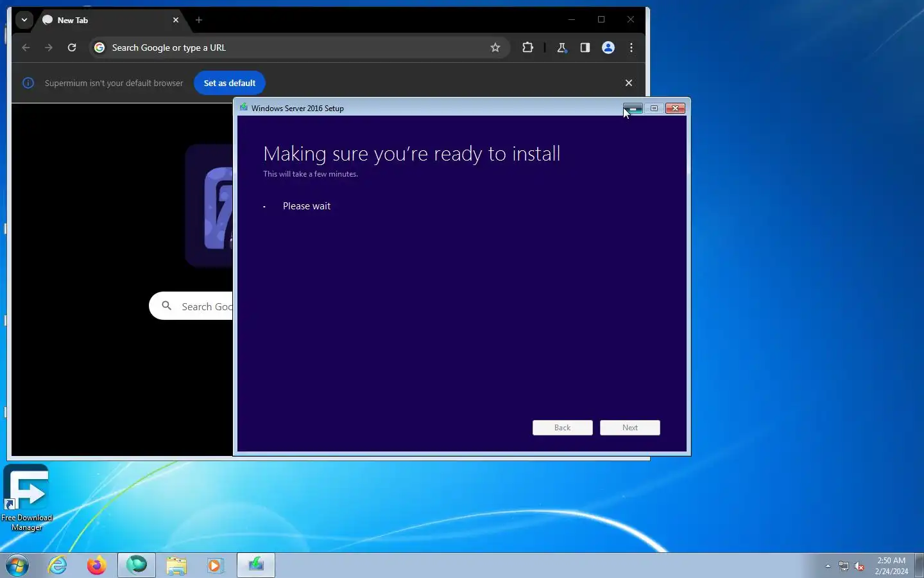924x578 pixels.
Task: Toggle the browser side panel icon
Action: coord(585,48)
